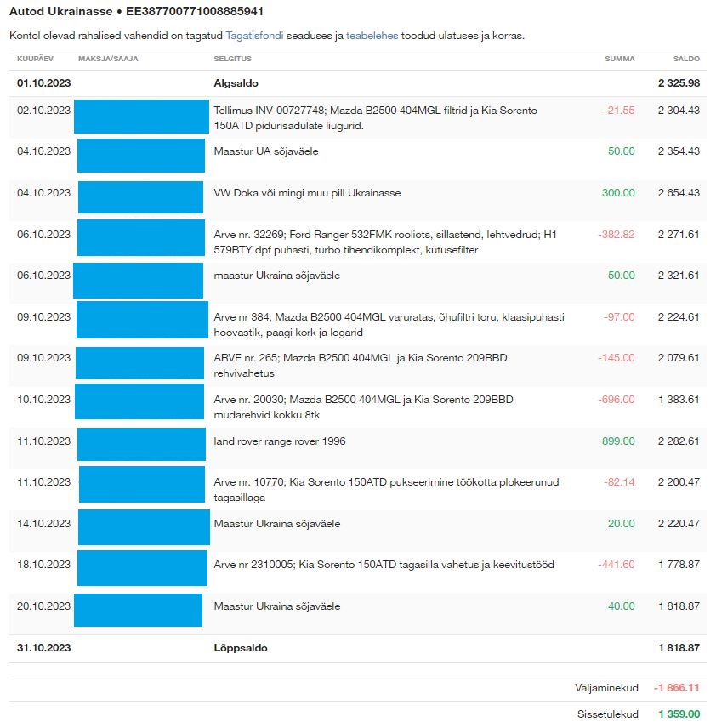Image resolution: width=716 pixels, height=728 pixels.
Task: Click the Sissetulekud total 1 359.00
Action: (679, 714)
